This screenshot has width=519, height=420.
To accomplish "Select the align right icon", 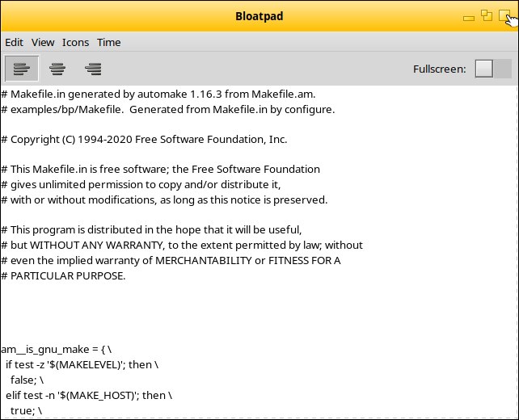I will (x=93, y=69).
